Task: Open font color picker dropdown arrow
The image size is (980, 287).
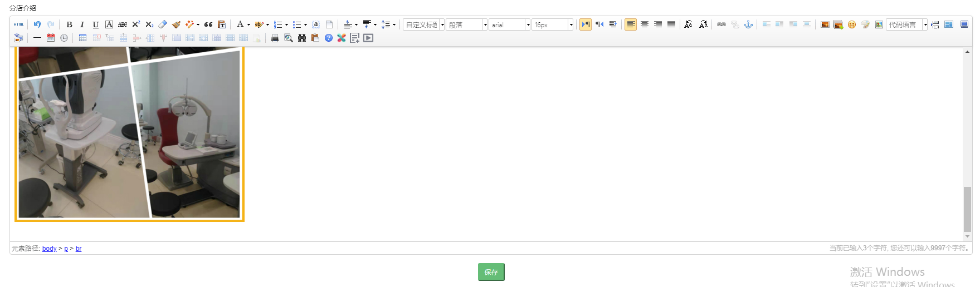Action: (248, 24)
